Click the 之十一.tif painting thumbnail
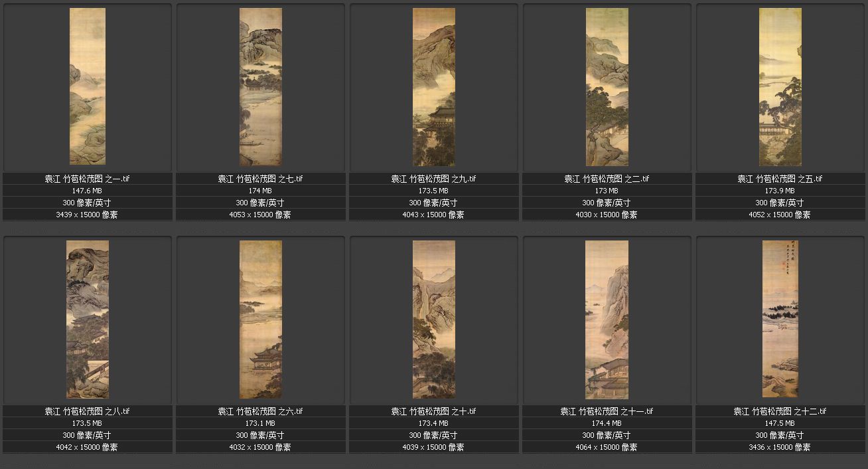This screenshot has height=469, width=868. click(x=607, y=319)
